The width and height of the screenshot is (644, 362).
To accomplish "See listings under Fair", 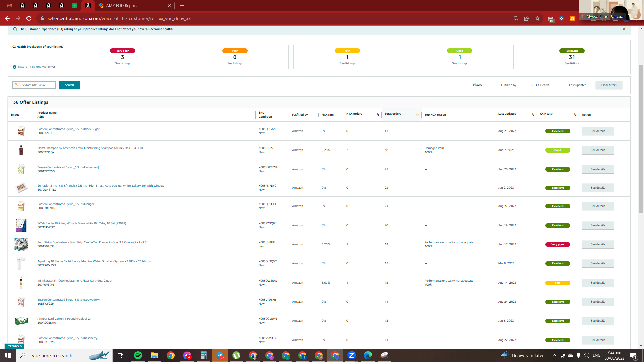I will (347, 63).
